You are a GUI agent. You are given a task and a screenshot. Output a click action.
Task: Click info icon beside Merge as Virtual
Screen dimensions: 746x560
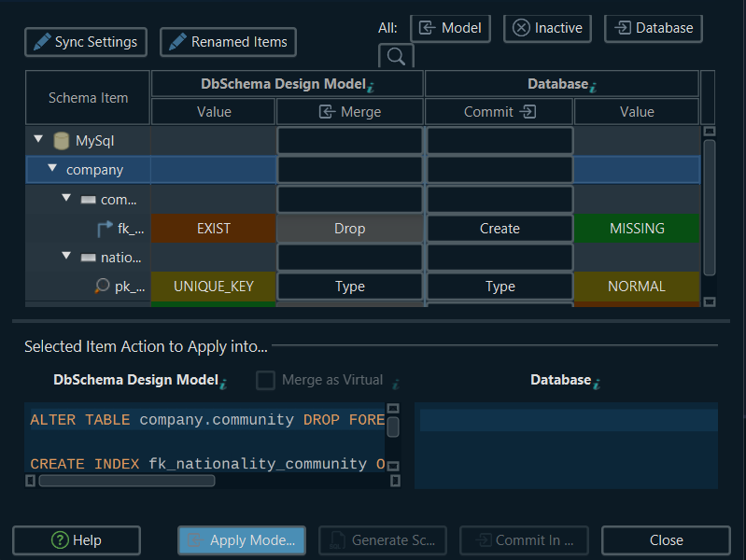tap(396, 383)
